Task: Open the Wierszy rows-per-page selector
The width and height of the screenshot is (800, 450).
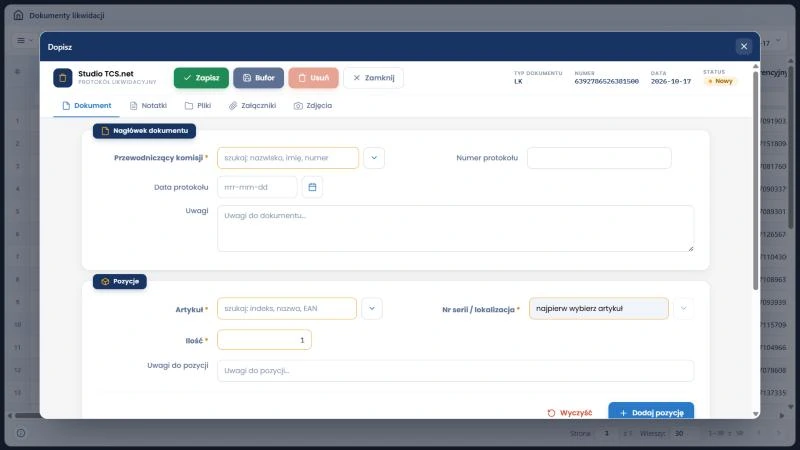Action: point(684,433)
